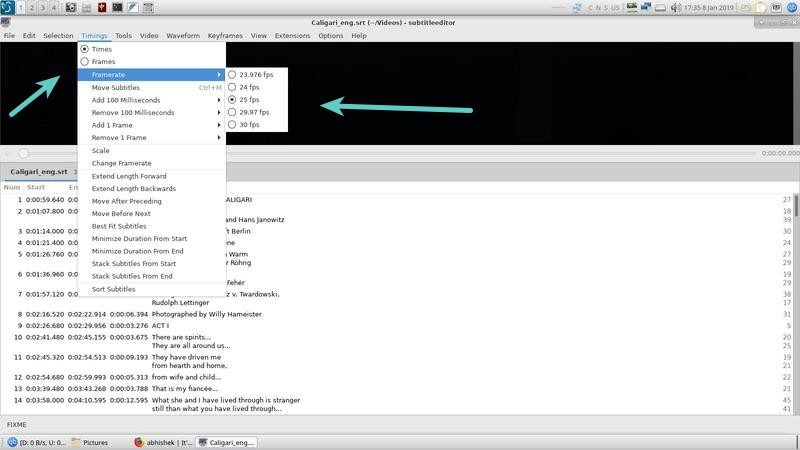
Task: Click the video seek slider handle
Action: coord(23,153)
